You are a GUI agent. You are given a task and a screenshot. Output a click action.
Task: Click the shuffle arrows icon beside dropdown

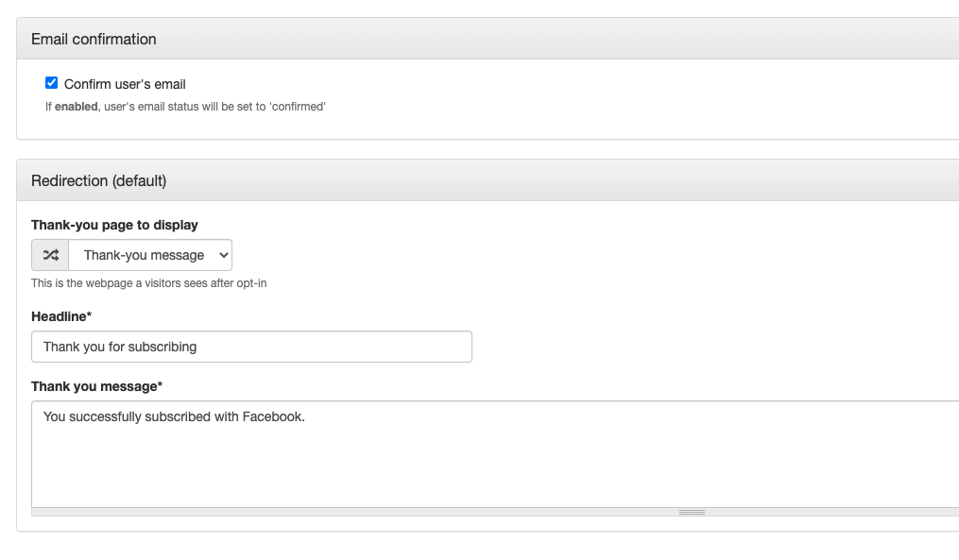pyautogui.click(x=50, y=255)
